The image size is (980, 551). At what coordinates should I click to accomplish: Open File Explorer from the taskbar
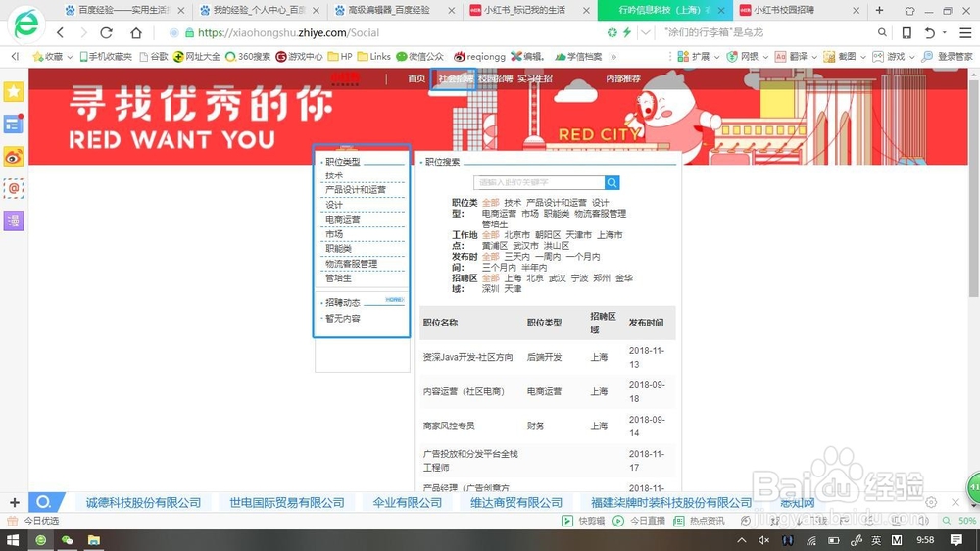(94, 540)
